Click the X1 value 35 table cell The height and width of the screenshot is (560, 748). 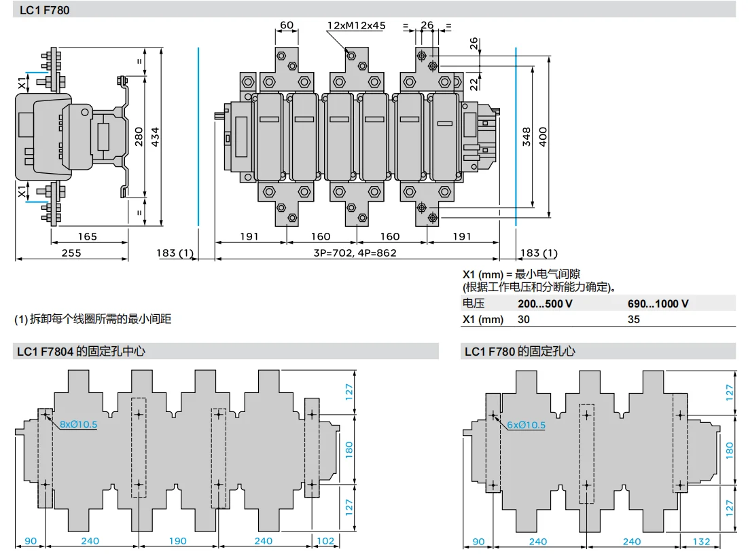(634, 319)
